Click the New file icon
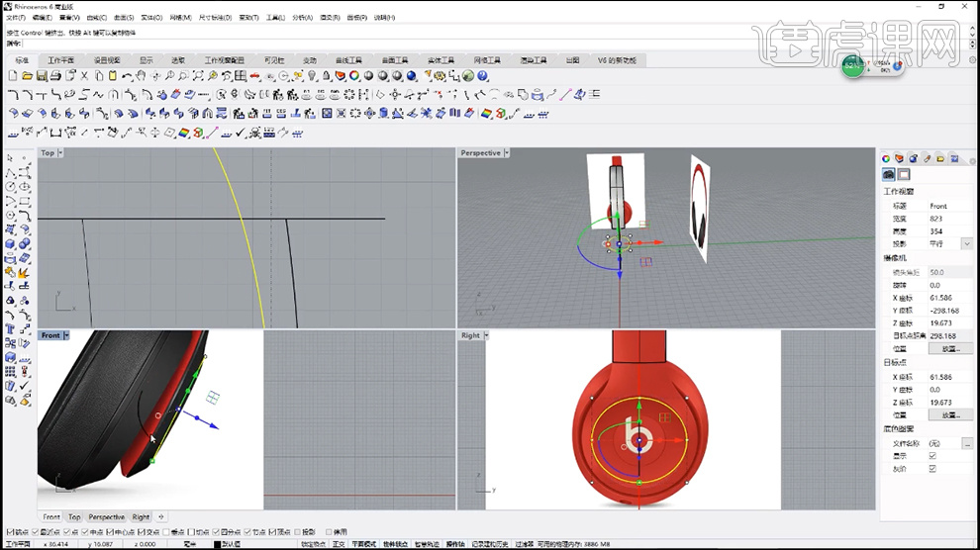 tap(13, 75)
